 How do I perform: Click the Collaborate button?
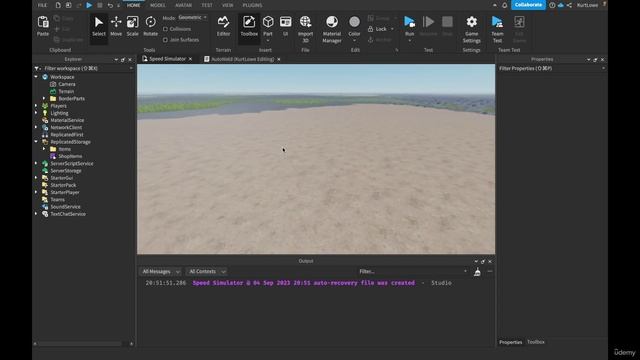(x=528, y=5)
